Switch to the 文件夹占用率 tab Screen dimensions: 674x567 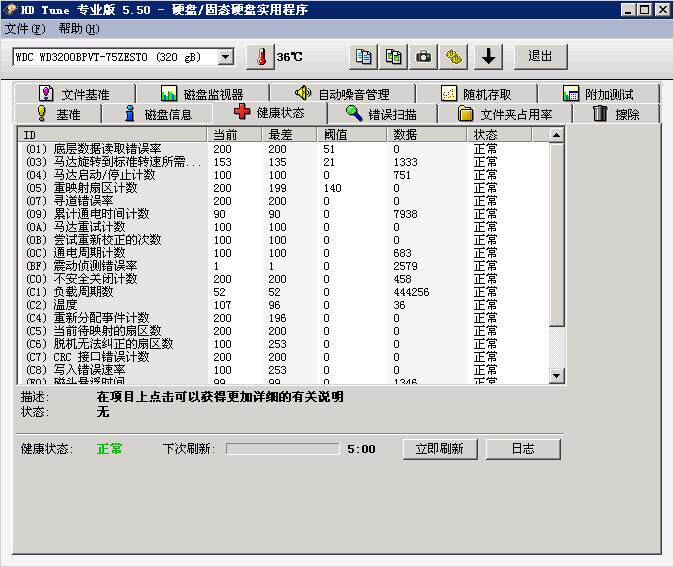tap(505, 114)
